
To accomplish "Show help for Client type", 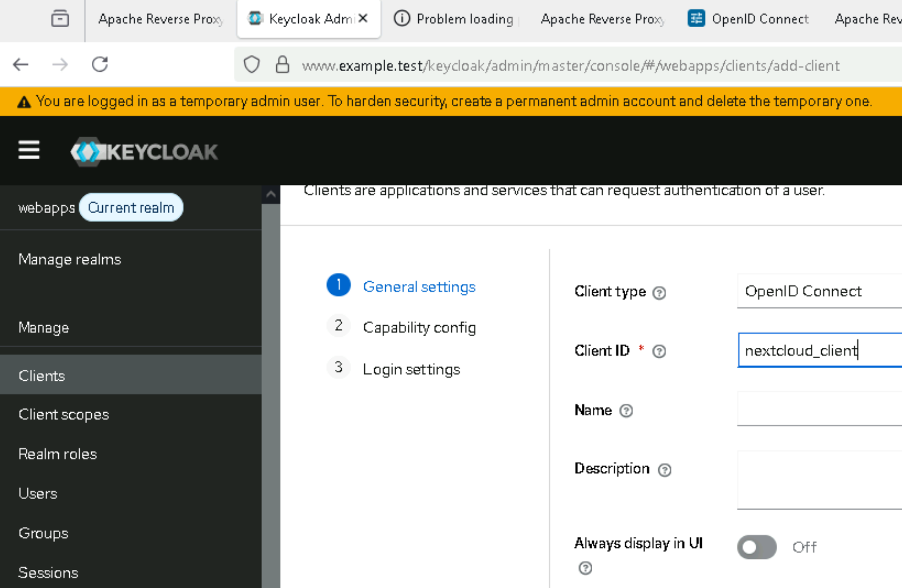I will coord(659,292).
